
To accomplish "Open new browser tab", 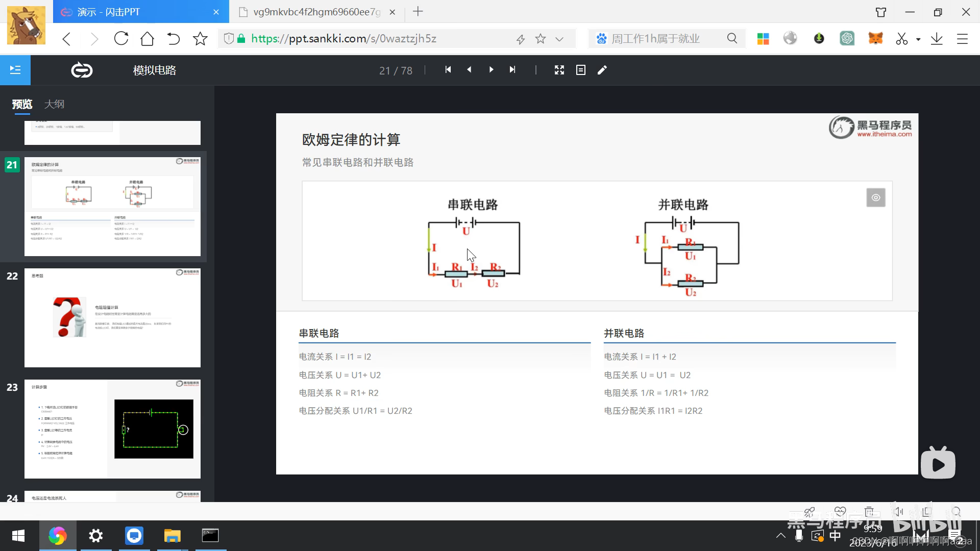I will (x=418, y=12).
